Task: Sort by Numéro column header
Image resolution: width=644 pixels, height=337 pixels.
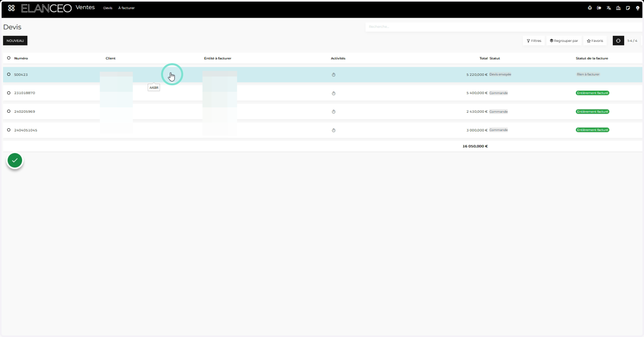Action: (x=21, y=58)
